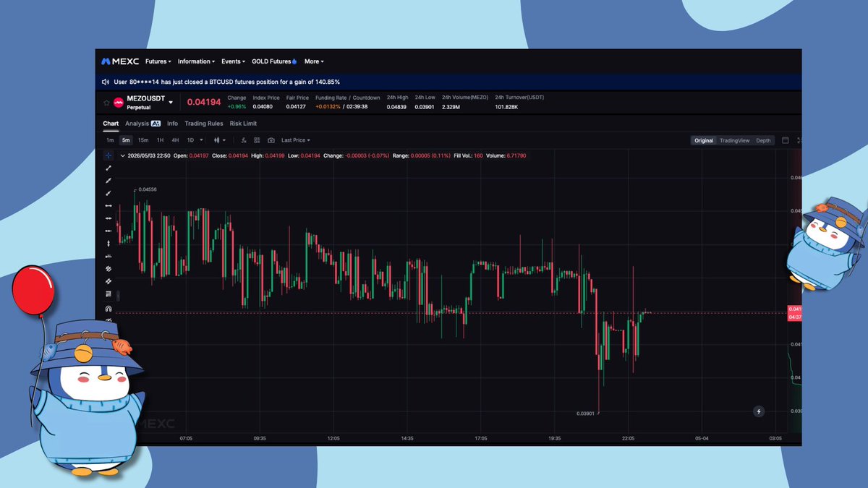Select the 4H interval
The width and height of the screenshot is (868, 488).
tap(175, 140)
